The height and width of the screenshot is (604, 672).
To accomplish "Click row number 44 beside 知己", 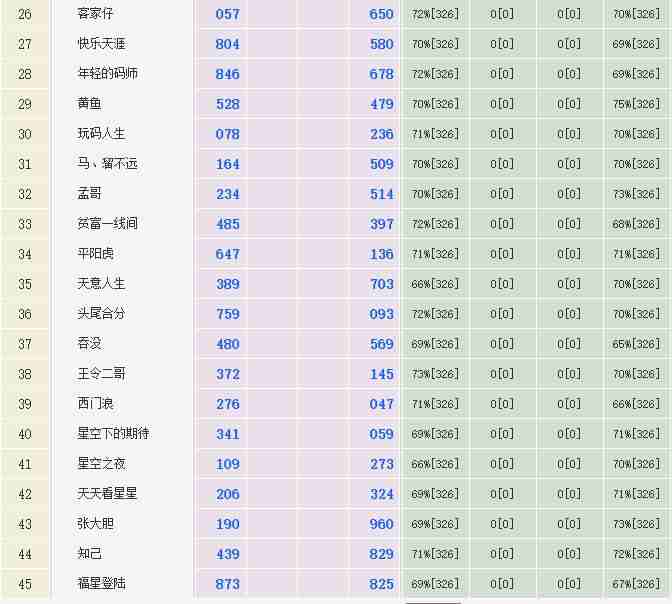I will click(x=25, y=554).
